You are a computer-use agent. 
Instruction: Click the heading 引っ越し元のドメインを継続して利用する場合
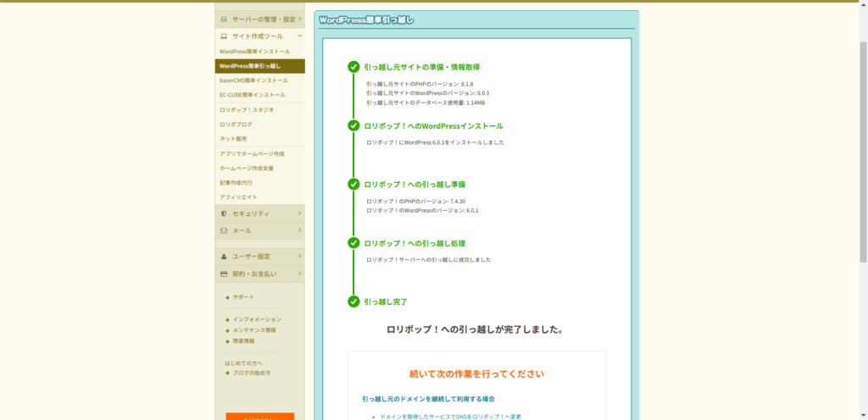pyautogui.click(x=428, y=399)
